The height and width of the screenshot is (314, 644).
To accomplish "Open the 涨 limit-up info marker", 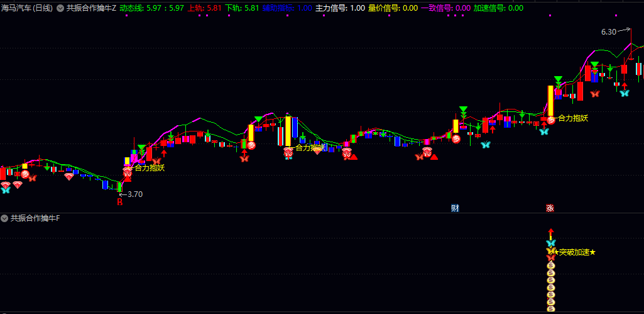I will (x=550, y=208).
